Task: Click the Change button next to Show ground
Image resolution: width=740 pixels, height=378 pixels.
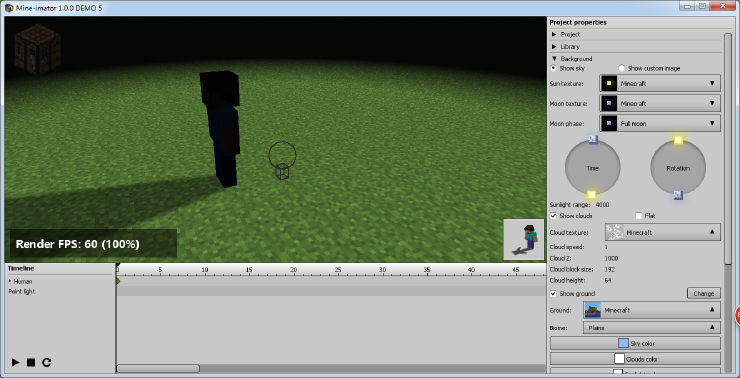Action: pos(704,293)
